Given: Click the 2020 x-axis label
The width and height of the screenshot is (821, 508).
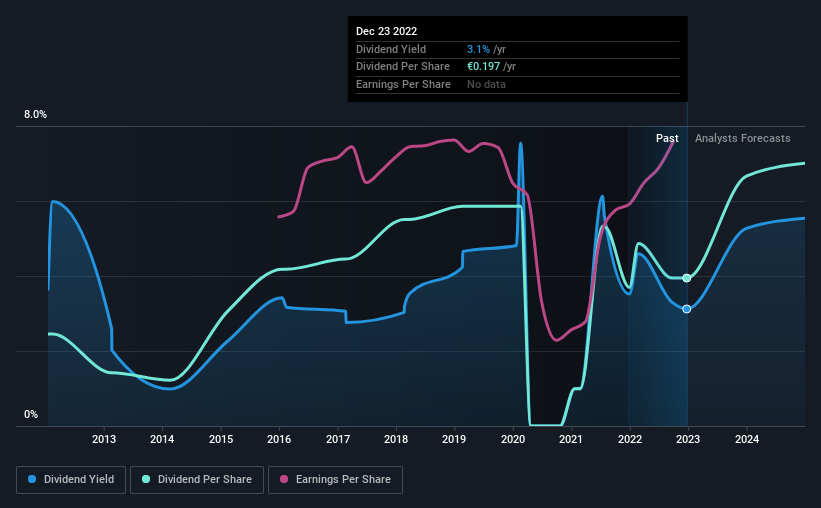Looking at the screenshot, I should pos(513,439).
